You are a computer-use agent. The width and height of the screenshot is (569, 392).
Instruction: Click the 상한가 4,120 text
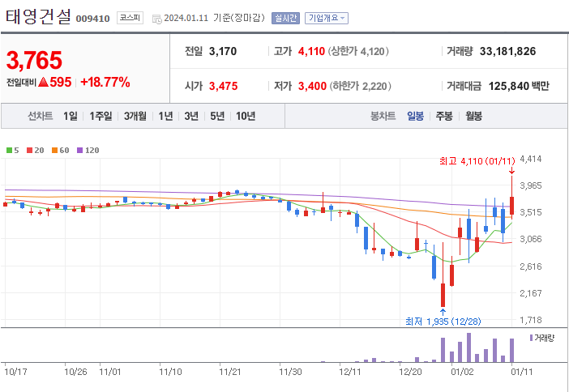[x=358, y=52]
